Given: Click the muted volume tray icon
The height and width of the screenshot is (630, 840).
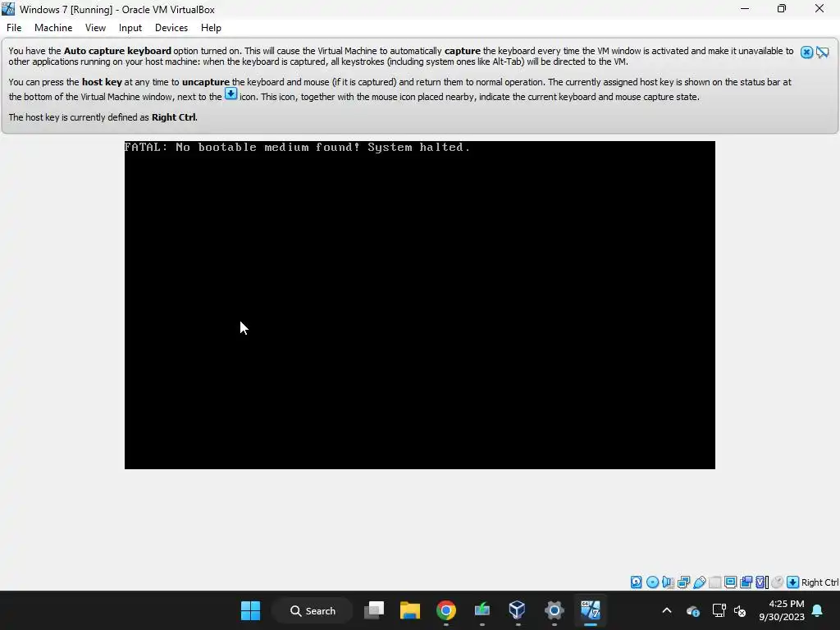Looking at the screenshot, I should coord(740,610).
